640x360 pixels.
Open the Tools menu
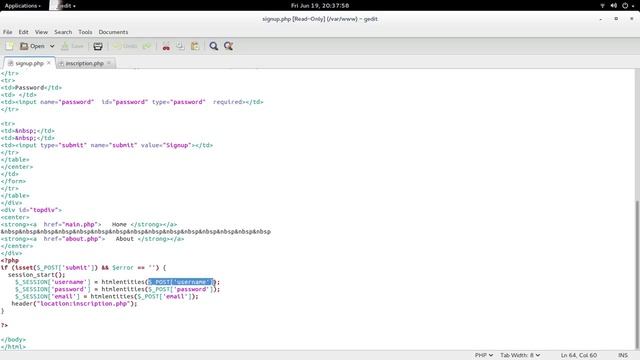(x=85, y=32)
